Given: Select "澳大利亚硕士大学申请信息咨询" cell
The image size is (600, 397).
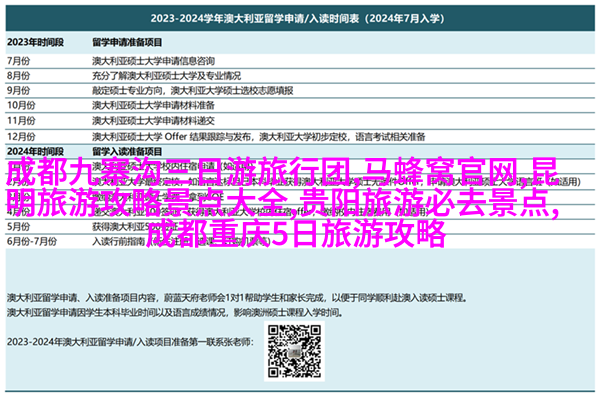Looking at the screenshot, I should [x=153, y=61].
